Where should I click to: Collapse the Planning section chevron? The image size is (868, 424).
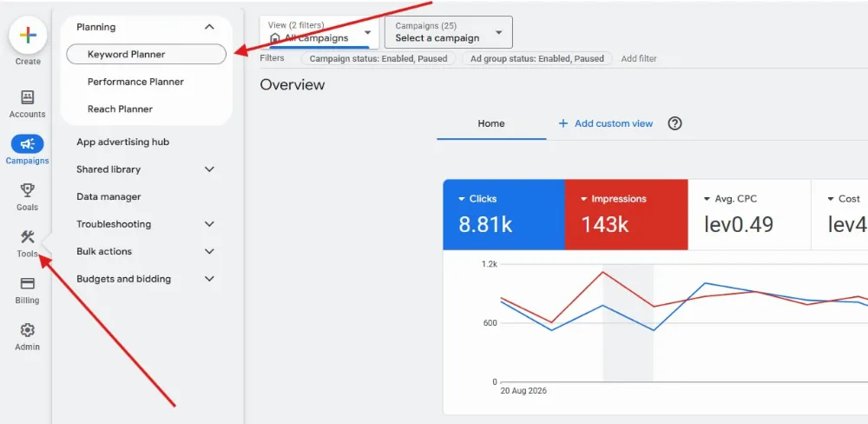(209, 27)
